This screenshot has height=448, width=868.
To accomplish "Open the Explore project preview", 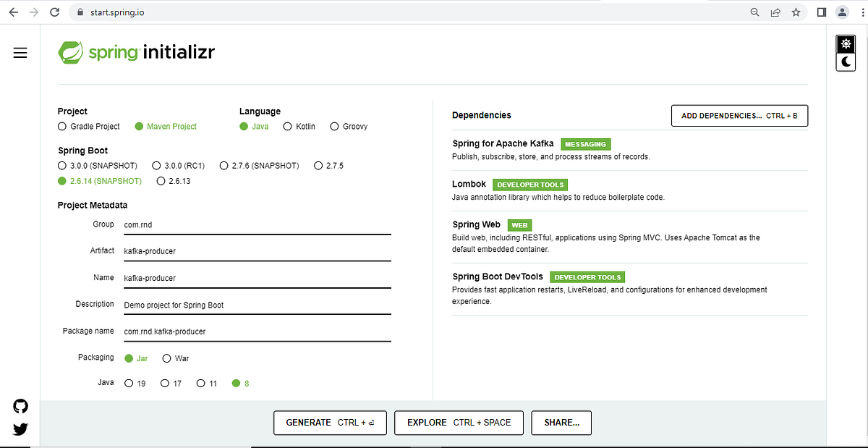I will [459, 423].
